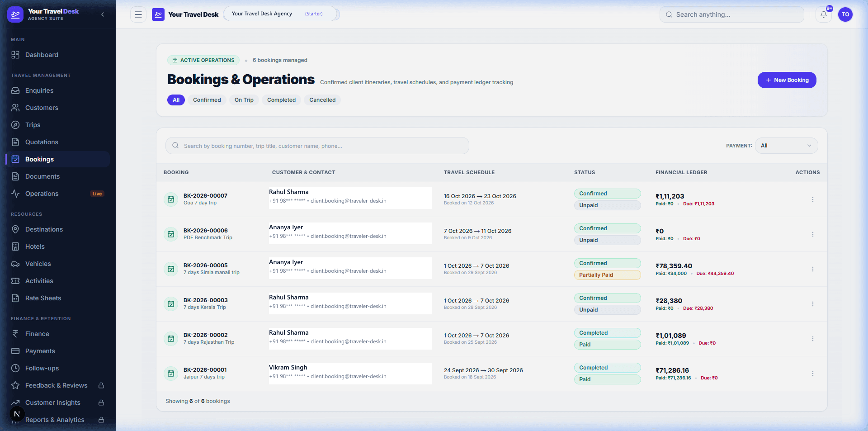Open the TO user avatar menu
Screen dimensions: 868x431
pyautogui.click(x=845, y=14)
